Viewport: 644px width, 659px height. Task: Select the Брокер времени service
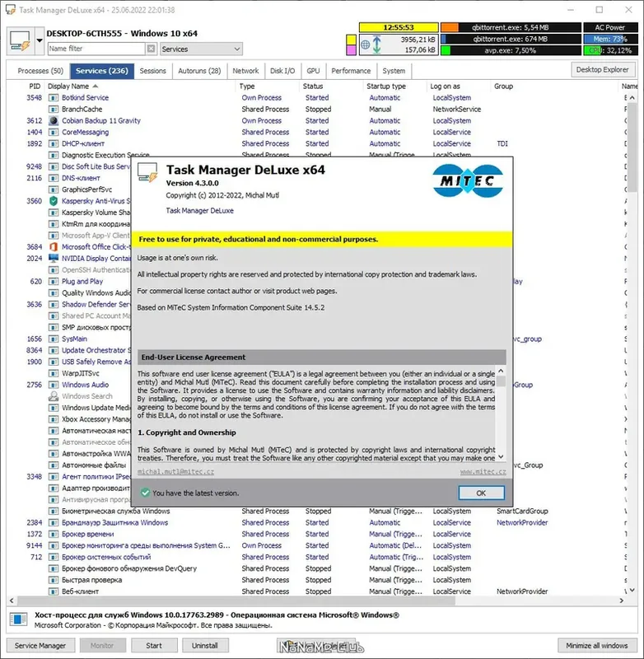pyautogui.click(x=88, y=534)
